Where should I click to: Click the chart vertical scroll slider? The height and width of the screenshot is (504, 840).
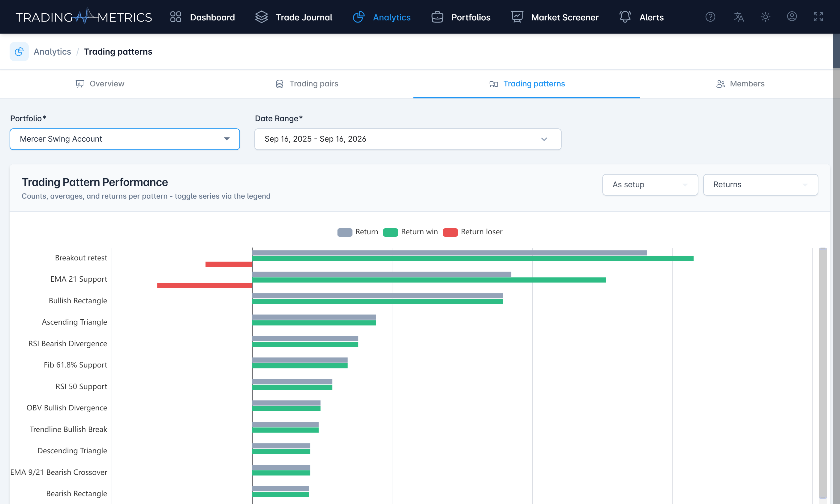(x=822, y=373)
